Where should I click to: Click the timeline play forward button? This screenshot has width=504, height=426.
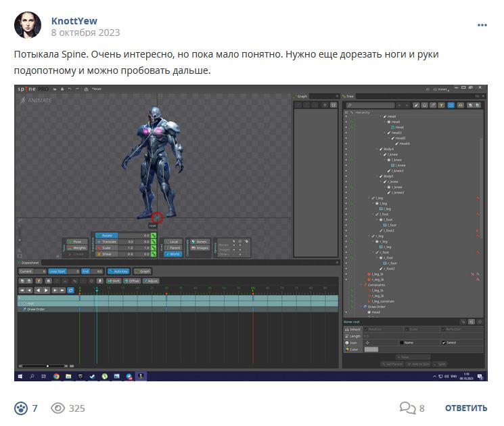point(46,291)
